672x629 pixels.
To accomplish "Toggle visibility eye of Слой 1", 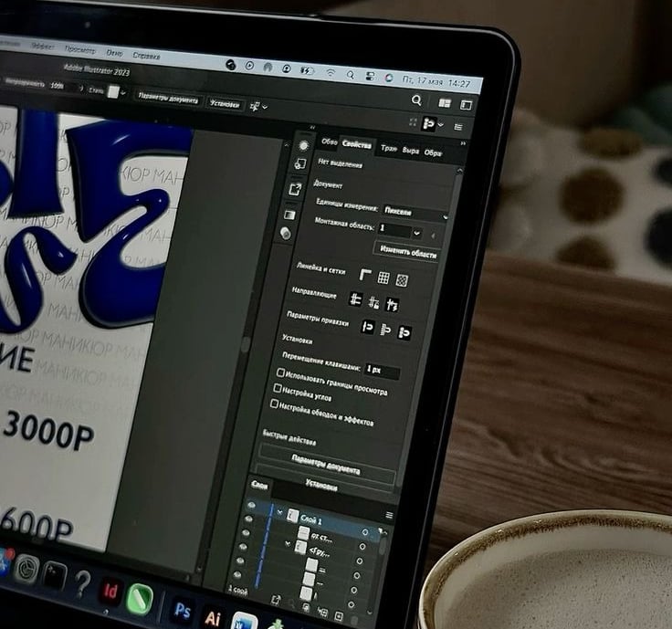I will [x=252, y=505].
